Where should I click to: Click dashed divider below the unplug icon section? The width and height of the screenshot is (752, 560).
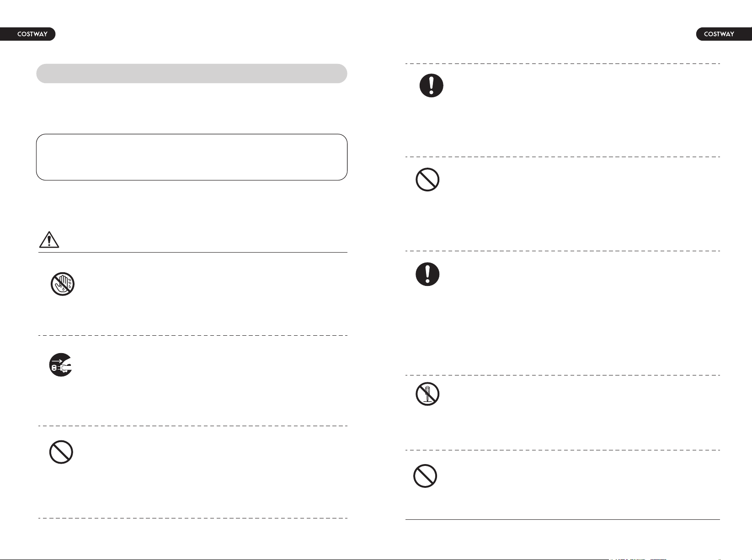[192, 426]
